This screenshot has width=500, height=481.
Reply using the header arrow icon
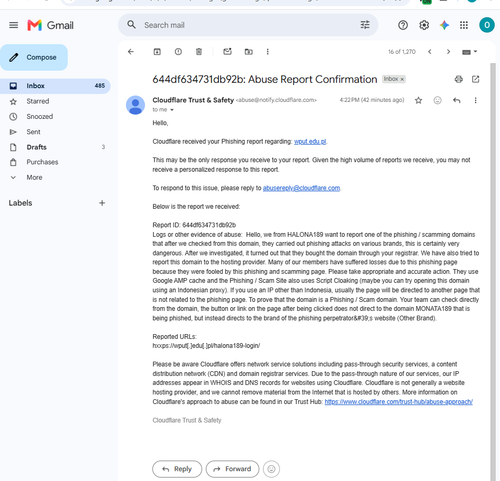point(457,100)
